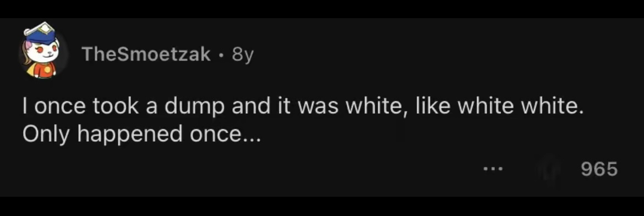Image resolution: width=644 pixels, height=216 pixels.
Task: Open TheSmoetzak's user profile link
Action: (x=146, y=54)
